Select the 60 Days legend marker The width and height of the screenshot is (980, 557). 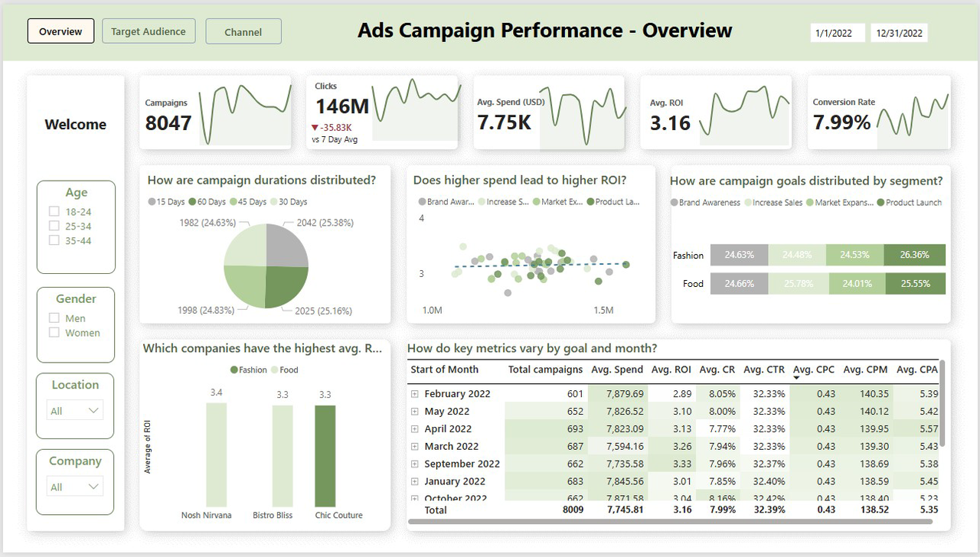(193, 202)
